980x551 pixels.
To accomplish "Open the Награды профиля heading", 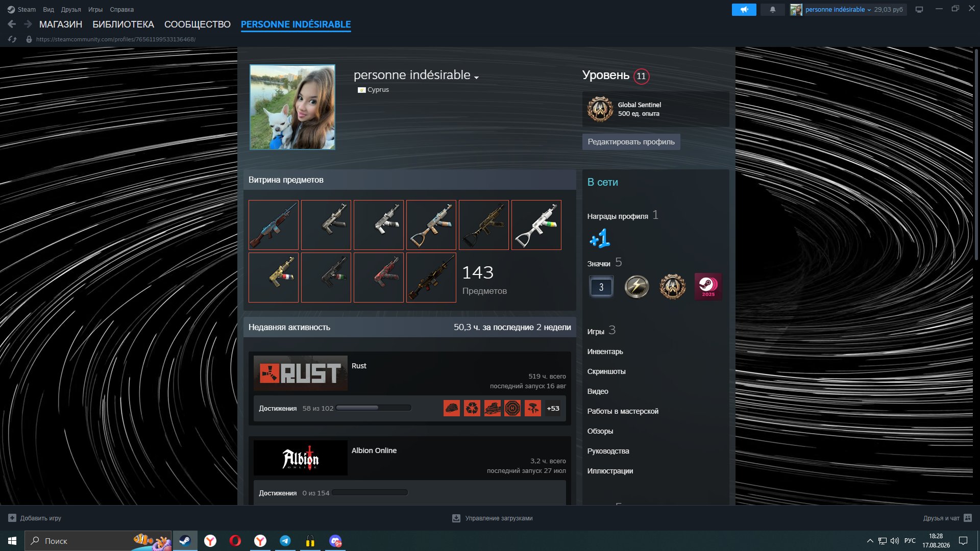I will [618, 216].
